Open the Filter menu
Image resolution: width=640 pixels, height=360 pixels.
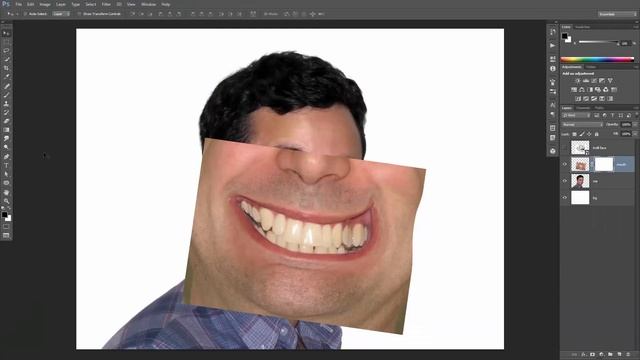coord(106,4)
